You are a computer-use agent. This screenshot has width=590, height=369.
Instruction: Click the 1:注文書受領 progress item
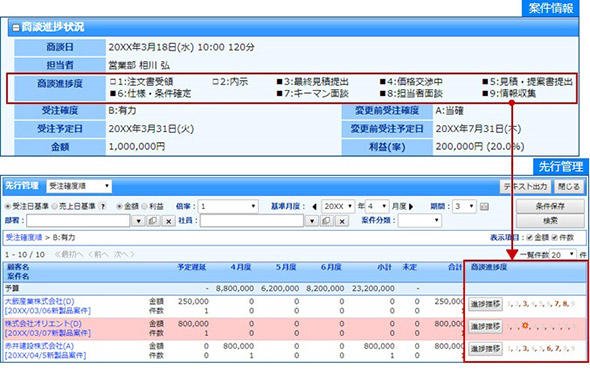pyautogui.click(x=141, y=82)
